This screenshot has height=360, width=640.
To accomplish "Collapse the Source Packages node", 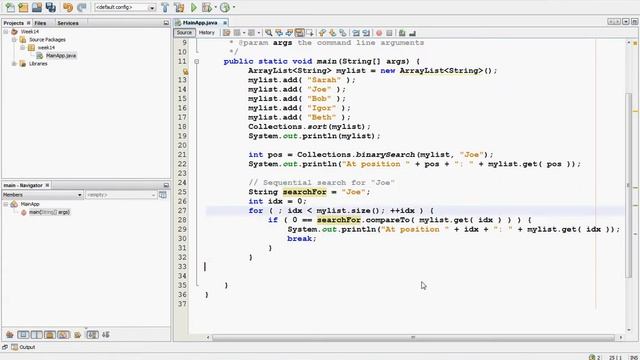I will [x=14, y=40].
